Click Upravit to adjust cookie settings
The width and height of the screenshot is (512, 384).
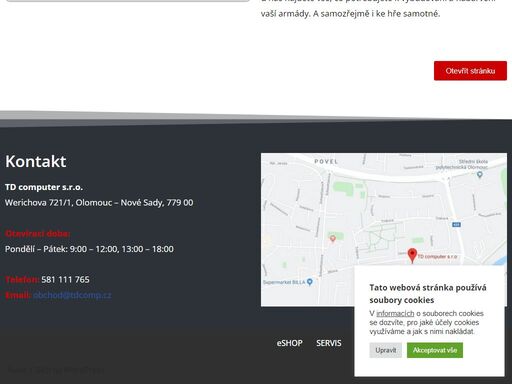tap(386, 350)
